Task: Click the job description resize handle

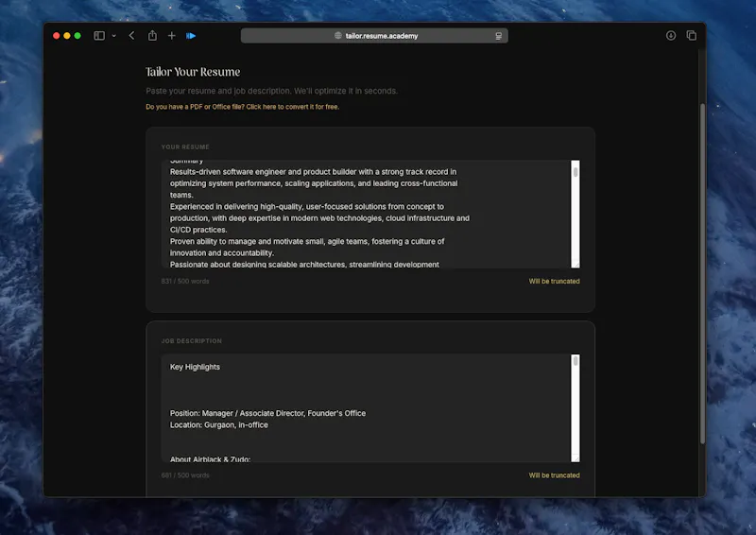Action: click(576, 457)
